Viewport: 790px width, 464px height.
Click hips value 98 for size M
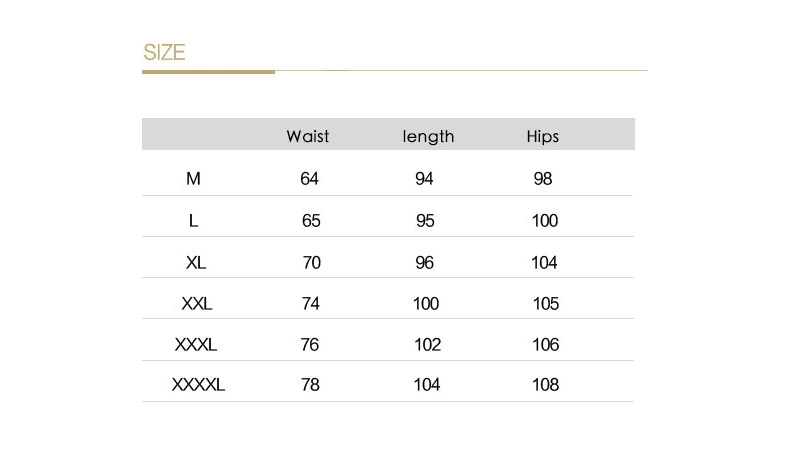(543, 178)
